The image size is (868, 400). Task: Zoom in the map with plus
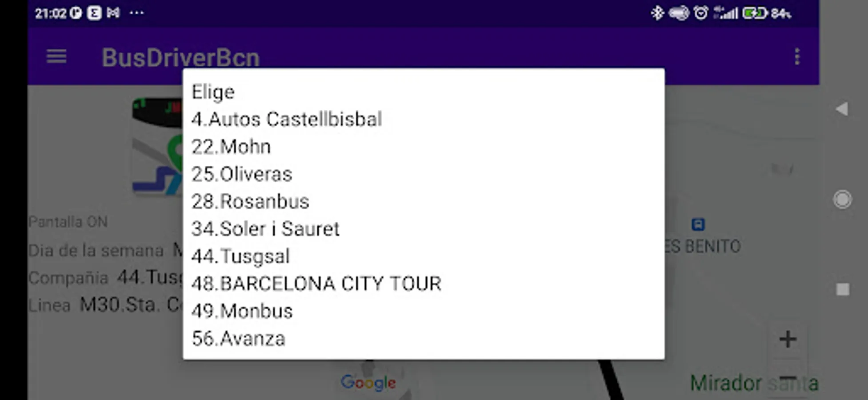pos(788,340)
